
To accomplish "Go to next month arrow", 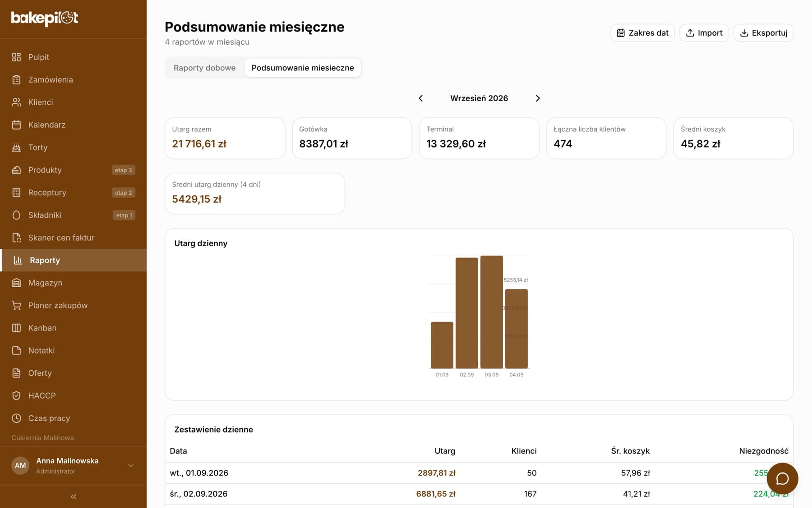I will pyautogui.click(x=538, y=98).
